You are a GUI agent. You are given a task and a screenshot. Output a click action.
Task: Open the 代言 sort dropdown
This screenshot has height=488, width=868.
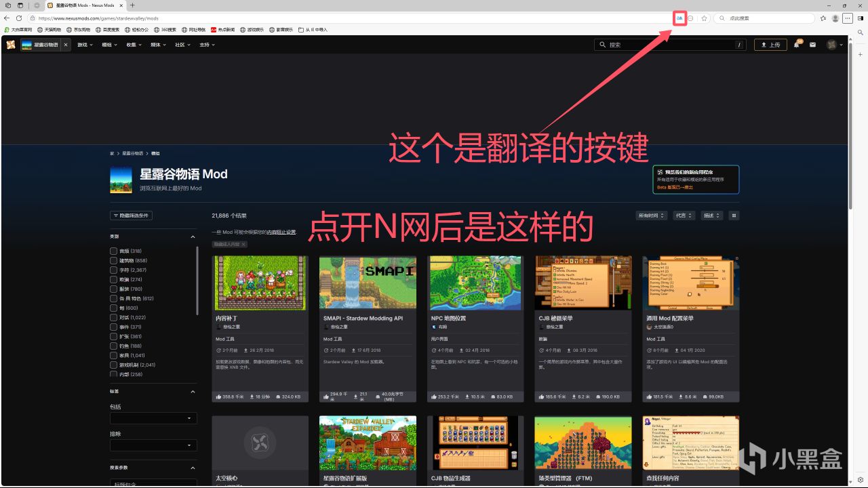684,216
